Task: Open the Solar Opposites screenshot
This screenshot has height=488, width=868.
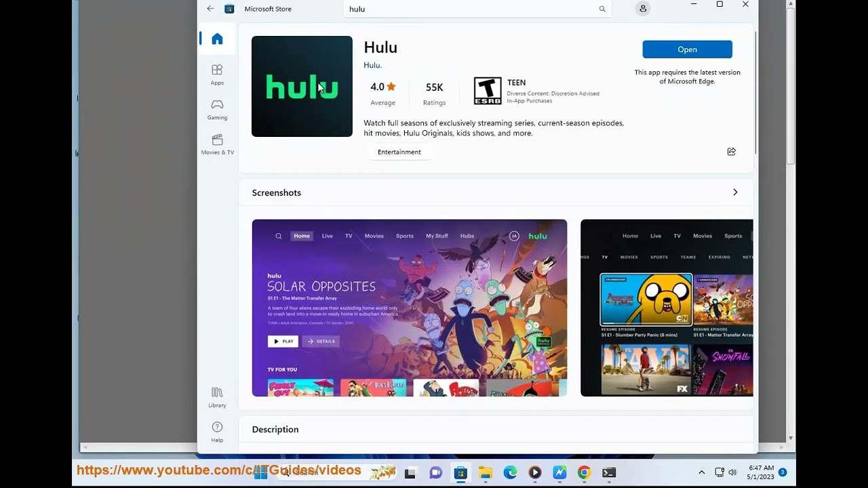Action: point(410,308)
